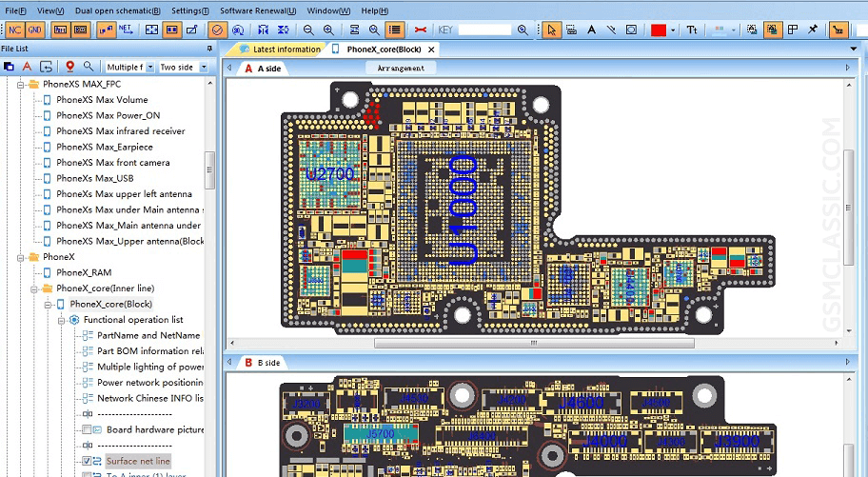This screenshot has width=868, height=477.
Task: Select the rounded shape drawing tool
Action: [x=631, y=30]
